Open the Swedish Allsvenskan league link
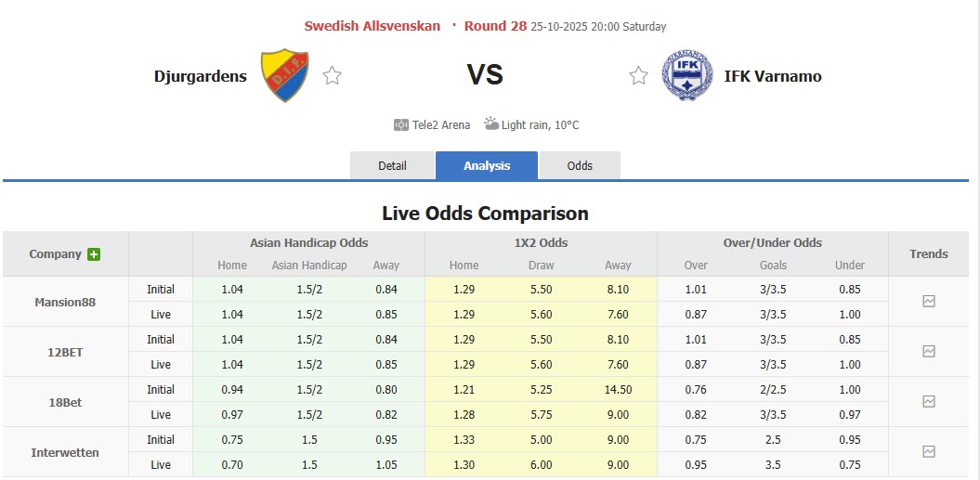980x480 pixels. click(372, 26)
